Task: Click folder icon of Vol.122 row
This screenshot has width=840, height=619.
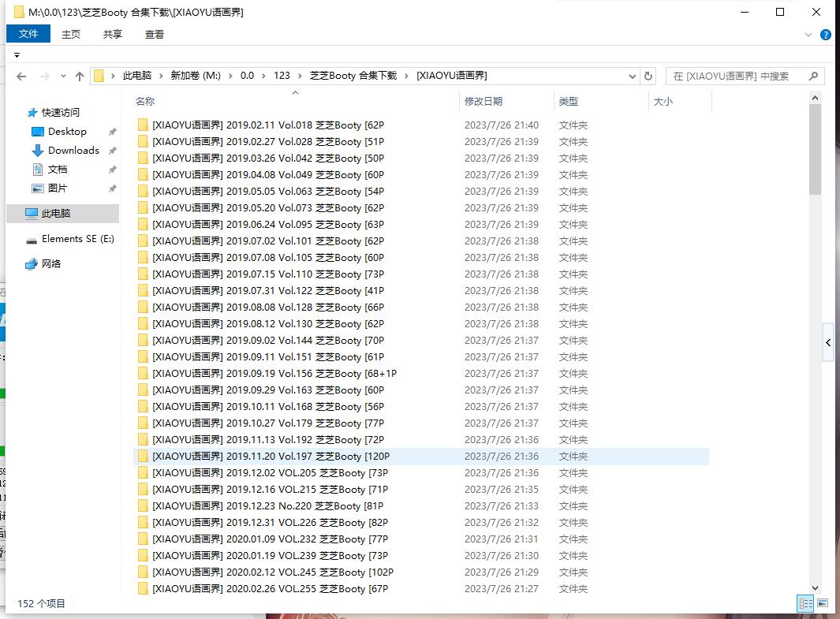Action: [x=143, y=291]
